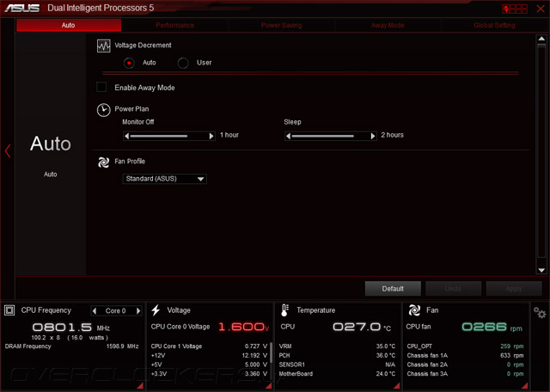Close the Dual Intelligent Processors window
This screenshot has width=550, height=392.
[x=541, y=9]
